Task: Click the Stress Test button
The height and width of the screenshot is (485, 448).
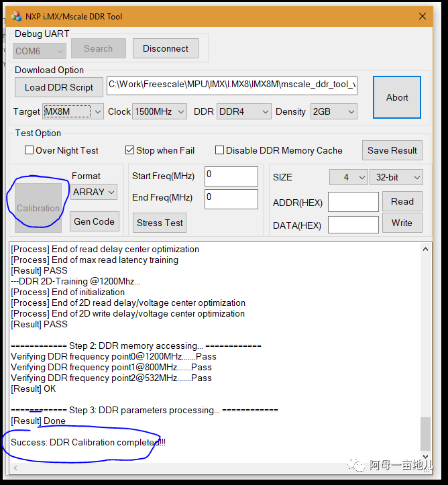Action: [160, 223]
